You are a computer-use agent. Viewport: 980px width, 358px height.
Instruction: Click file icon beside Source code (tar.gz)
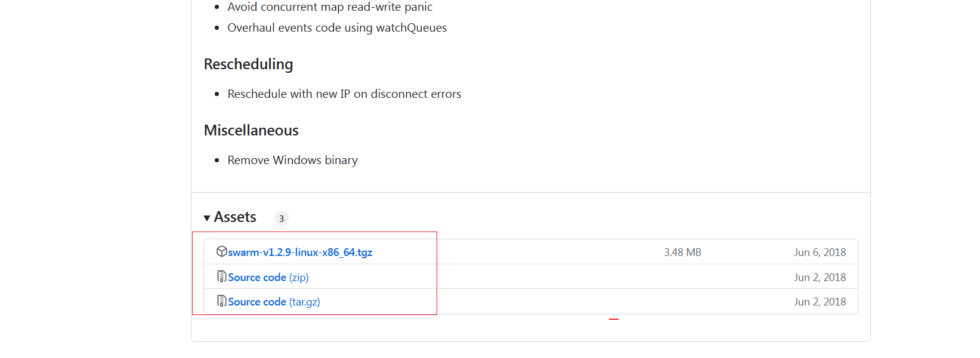point(221,301)
